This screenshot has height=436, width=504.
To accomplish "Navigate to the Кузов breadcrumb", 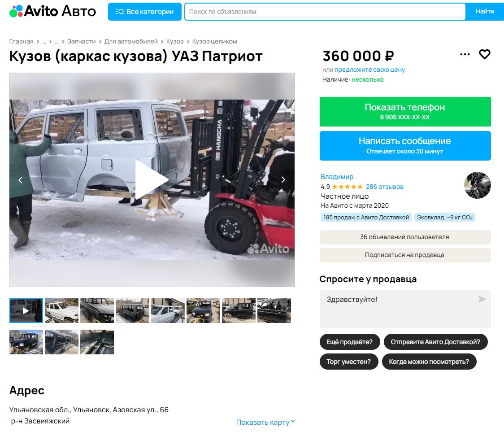I will (x=175, y=41).
